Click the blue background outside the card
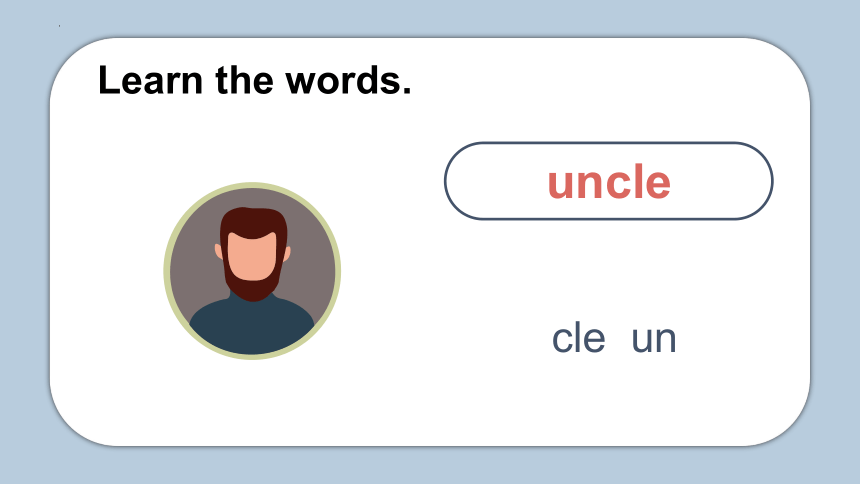The height and width of the screenshot is (484, 860). tap(430, 465)
